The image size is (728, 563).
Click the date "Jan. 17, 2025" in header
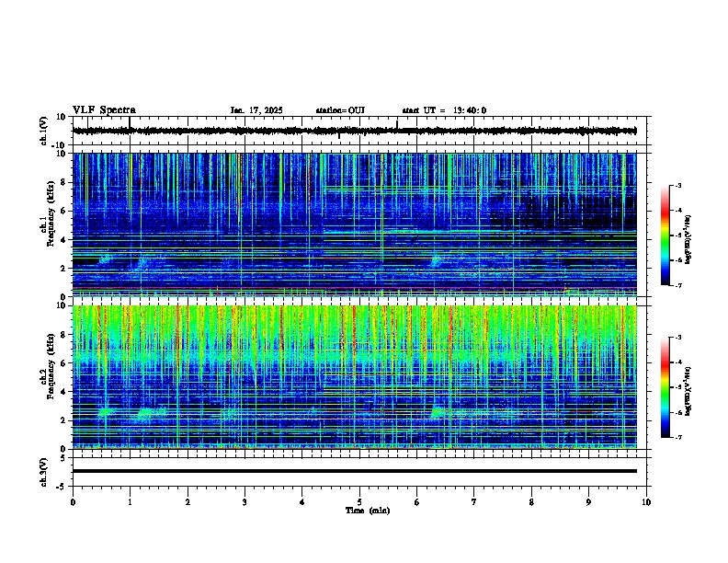coord(256,110)
